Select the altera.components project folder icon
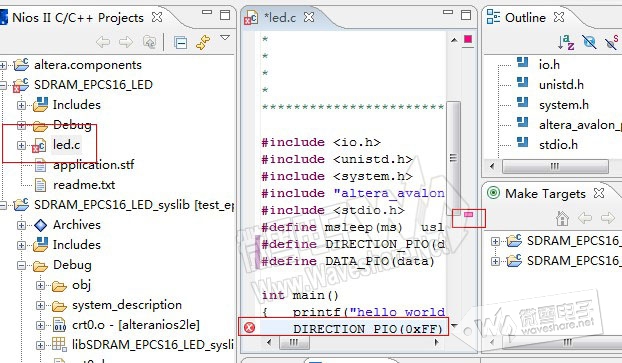The image size is (622, 363). tap(21, 64)
